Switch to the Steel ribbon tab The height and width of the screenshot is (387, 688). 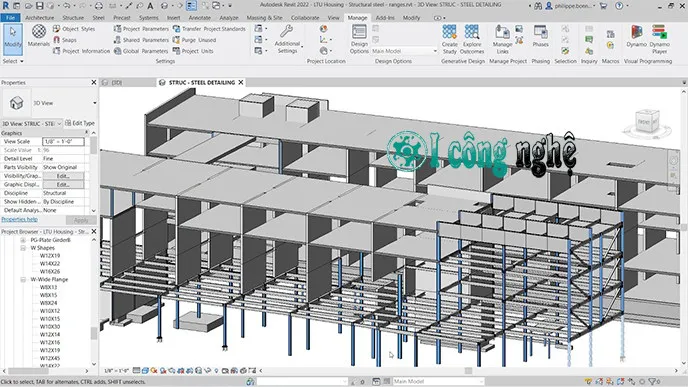(x=98, y=18)
